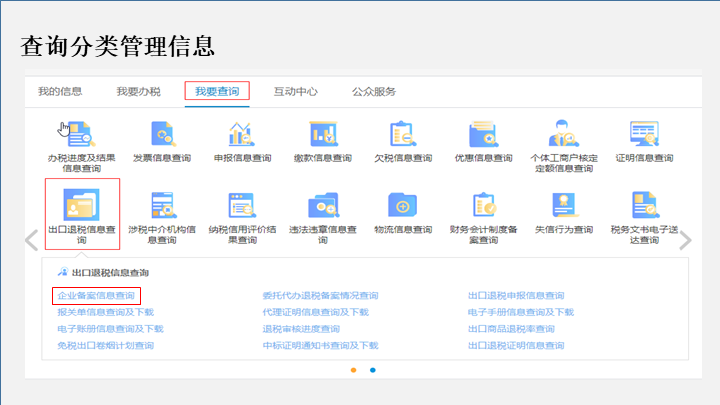This screenshot has height=405, width=720.
Task: Open 财务会计制度备案查询 icon
Action: click(x=484, y=205)
